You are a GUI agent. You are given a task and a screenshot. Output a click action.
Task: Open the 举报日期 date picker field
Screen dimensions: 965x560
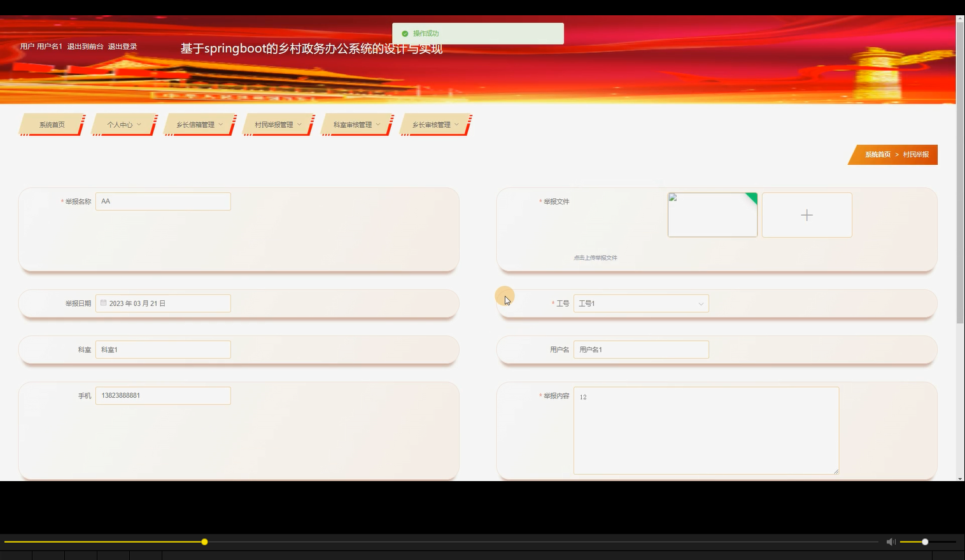163,304
